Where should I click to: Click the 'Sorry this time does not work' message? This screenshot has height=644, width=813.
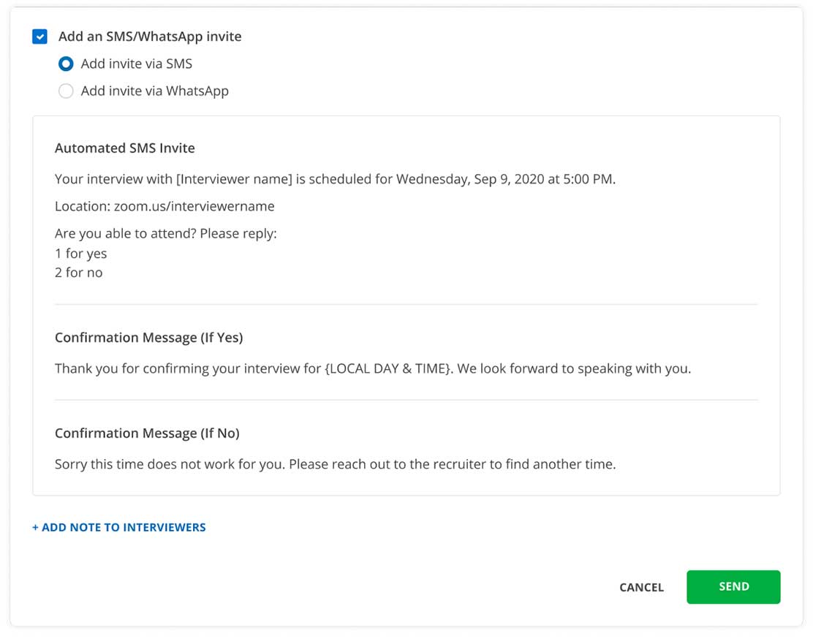tap(335, 464)
